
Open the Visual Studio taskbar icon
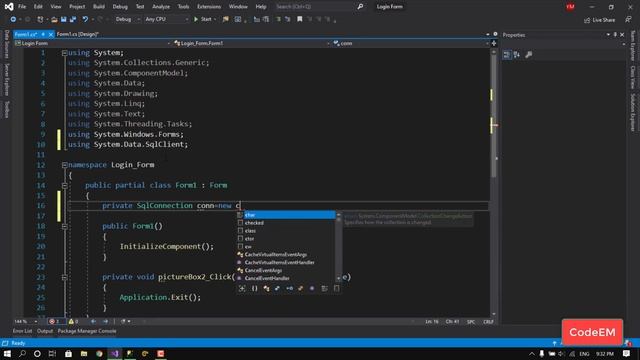coord(115,353)
